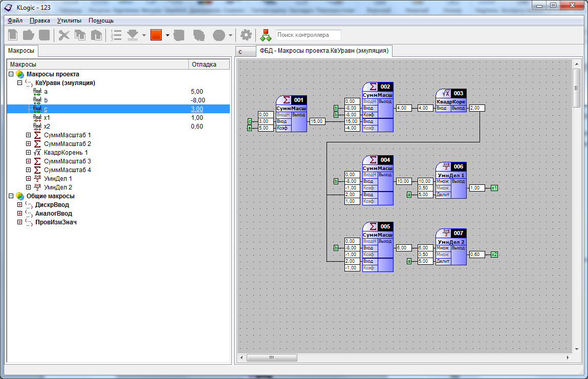Expand the СуммМасштаб 1 tree node
Image resolution: width=588 pixels, height=379 pixels.
tap(29, 135)
